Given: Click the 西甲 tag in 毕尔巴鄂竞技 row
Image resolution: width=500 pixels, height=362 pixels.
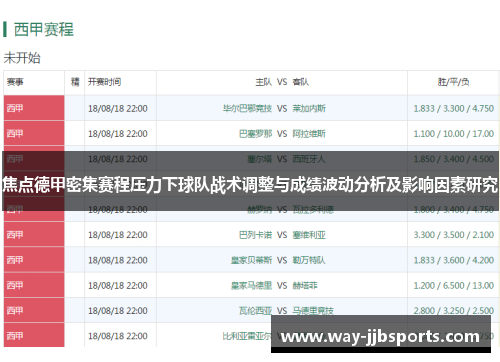Looking at the screenshot, I should point(15,108).
